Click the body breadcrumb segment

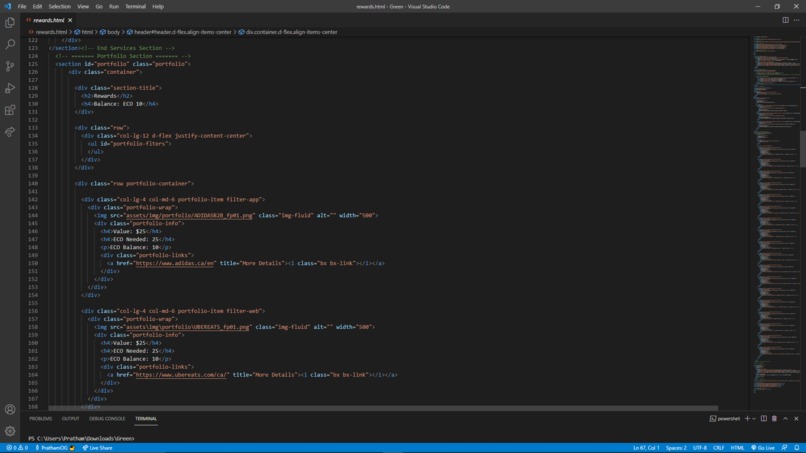(113, 32)
